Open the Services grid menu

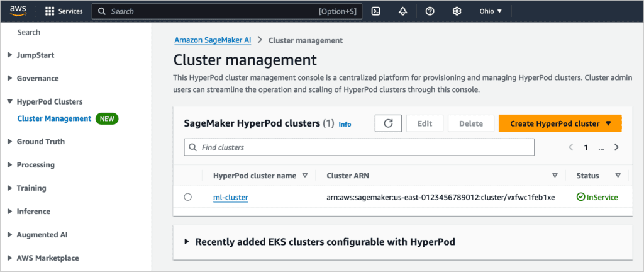click(64, 11)
